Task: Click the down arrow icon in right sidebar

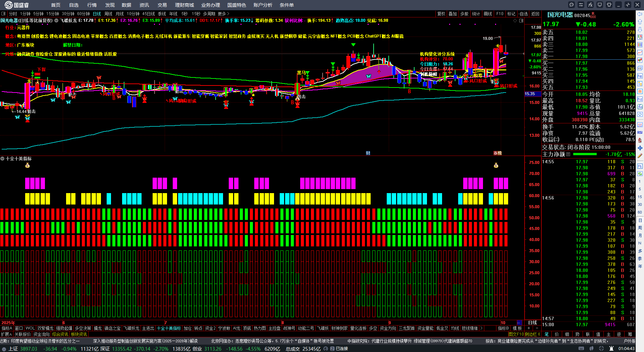Action: click(640, 29)
